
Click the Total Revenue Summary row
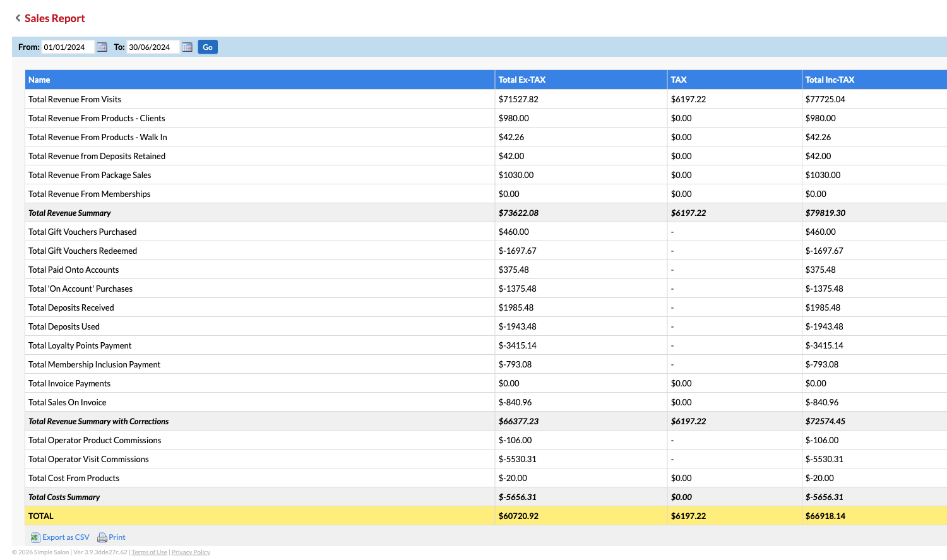click(x=253, y=213)
